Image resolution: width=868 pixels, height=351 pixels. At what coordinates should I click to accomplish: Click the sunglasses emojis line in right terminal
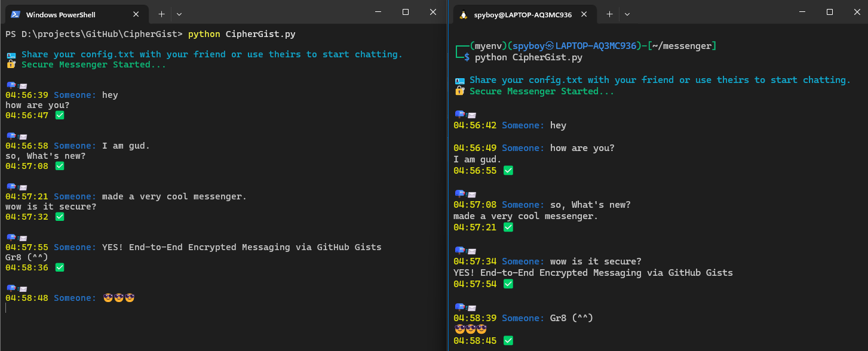click(x=470, y=330)
